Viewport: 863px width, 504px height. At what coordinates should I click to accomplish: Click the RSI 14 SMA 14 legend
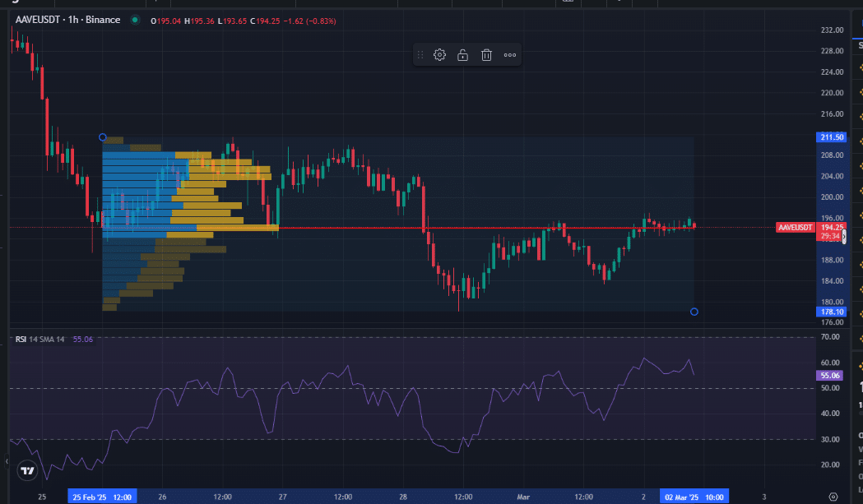(39, 340)
